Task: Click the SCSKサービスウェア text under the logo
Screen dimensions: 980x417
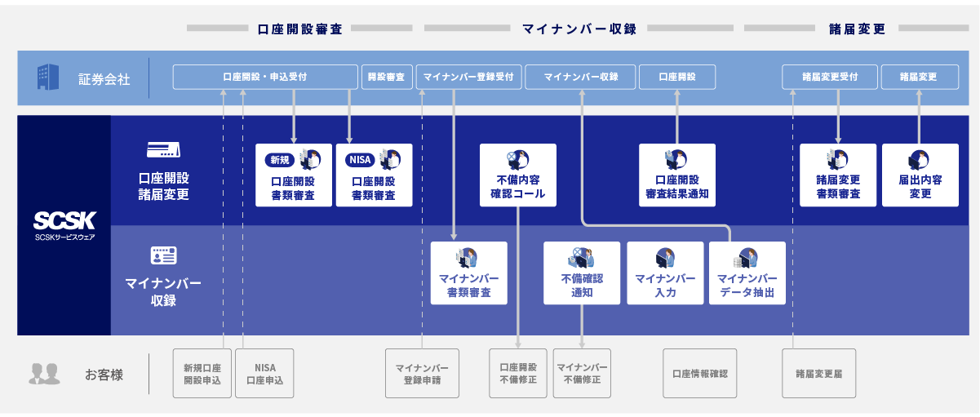Action: (64, 237)
